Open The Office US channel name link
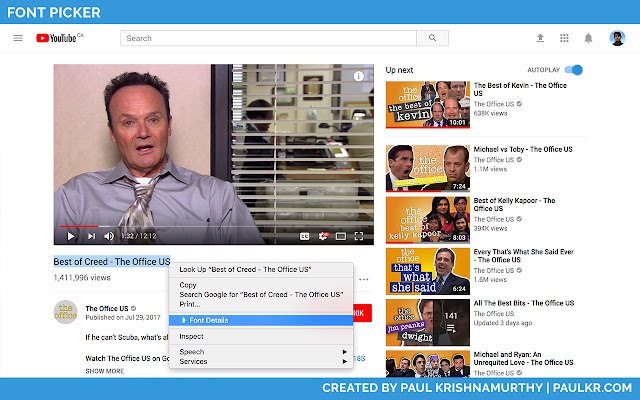Screen dimensions: 640x400 coord(107,309)
